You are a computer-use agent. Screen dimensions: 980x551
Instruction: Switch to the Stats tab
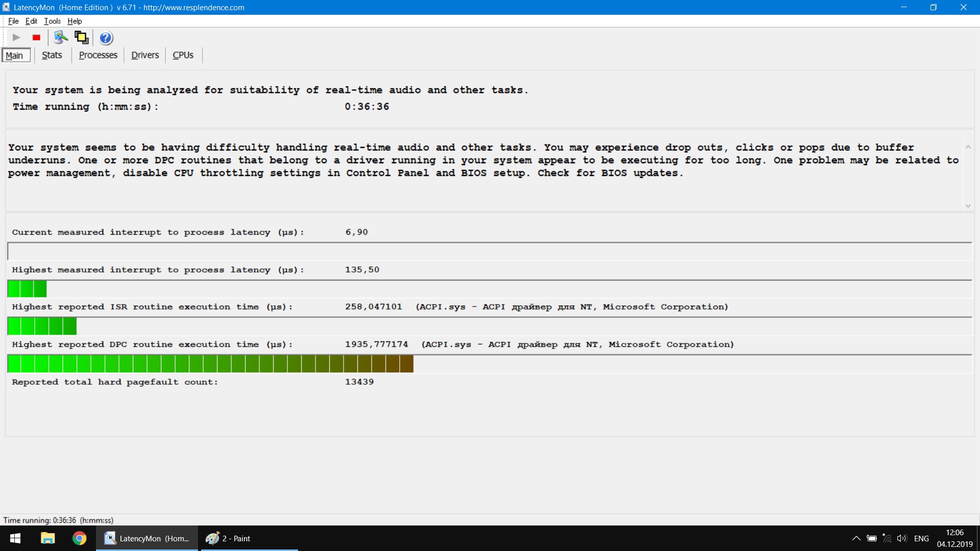(52, 55)
